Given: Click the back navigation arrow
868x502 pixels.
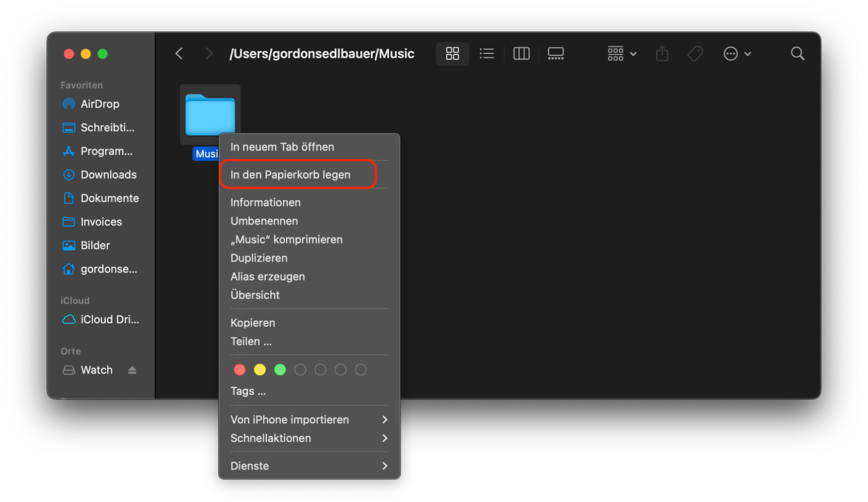Looking at the screenshot, I should [x=178, y=53].
